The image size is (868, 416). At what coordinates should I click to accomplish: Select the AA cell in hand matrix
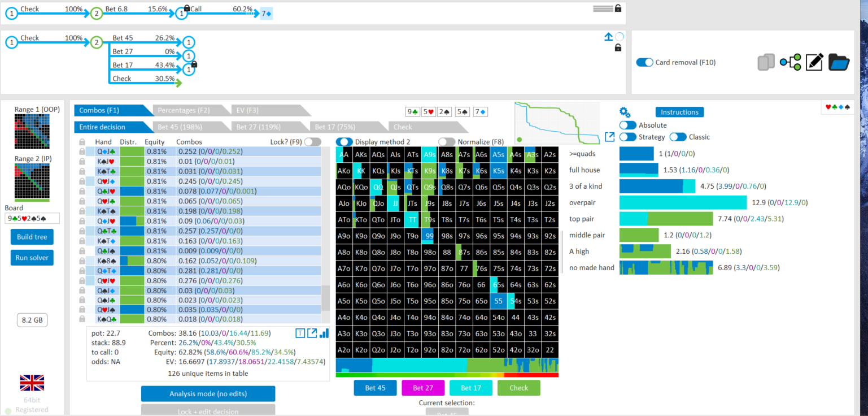pos(344,155)
